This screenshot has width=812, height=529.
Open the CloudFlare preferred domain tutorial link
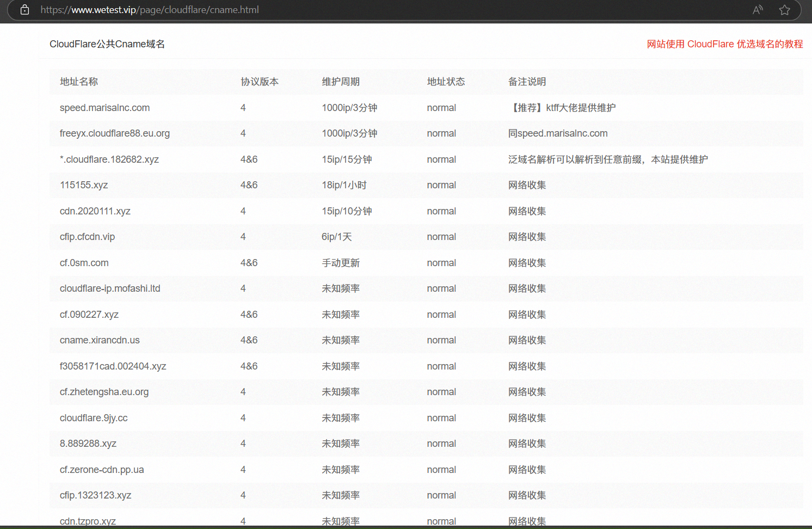coord(724,44)
